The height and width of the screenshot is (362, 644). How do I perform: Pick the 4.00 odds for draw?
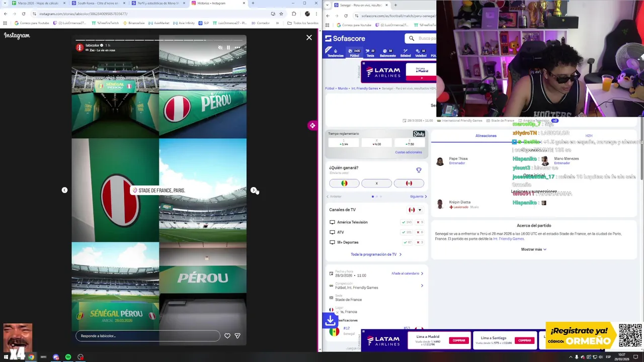point(376,143)
